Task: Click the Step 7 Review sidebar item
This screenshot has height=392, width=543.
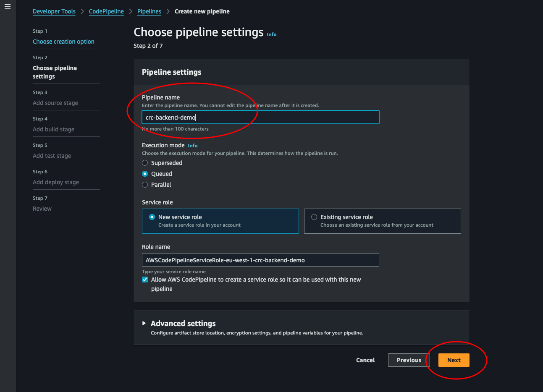Action: point(42,209)
